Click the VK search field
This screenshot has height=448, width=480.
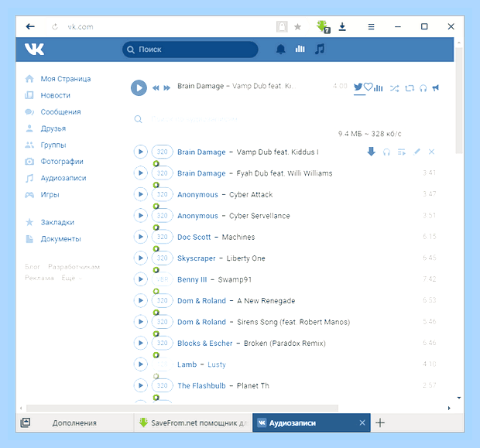pos(190,50)
